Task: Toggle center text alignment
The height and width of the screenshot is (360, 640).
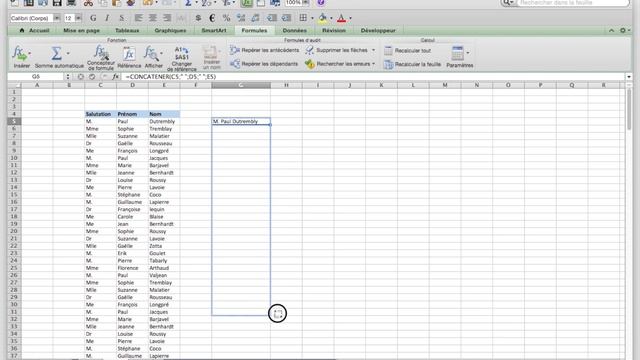Action: tap(153, 18)
